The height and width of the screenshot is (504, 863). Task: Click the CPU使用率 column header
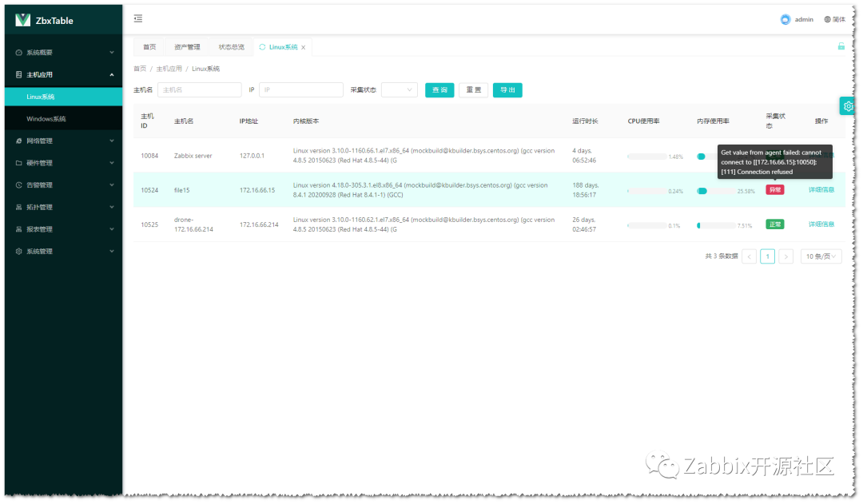pos(643,121)
